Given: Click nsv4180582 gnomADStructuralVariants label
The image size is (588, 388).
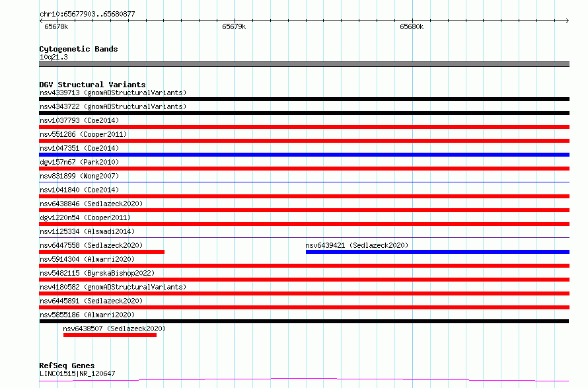Looking at the screenshot, I should tap(113, 287).
